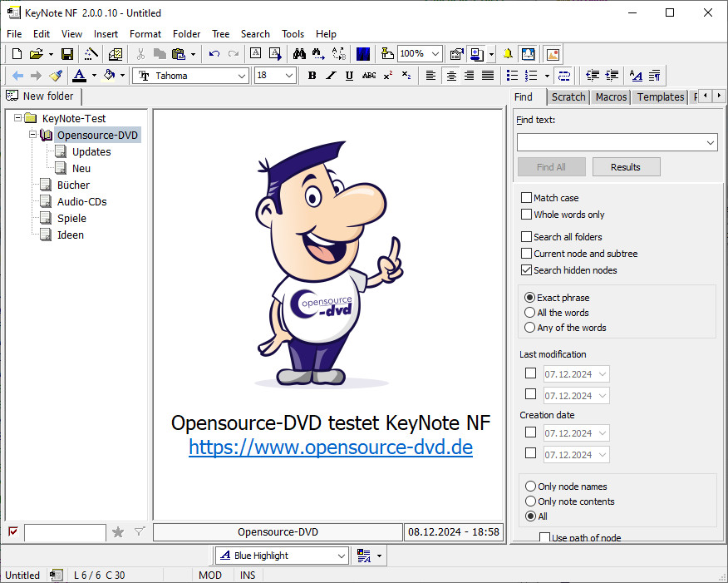Screen dimensions: 728x583
Task: Click the bulleted list icon
Action: click(x=511, y=76)
